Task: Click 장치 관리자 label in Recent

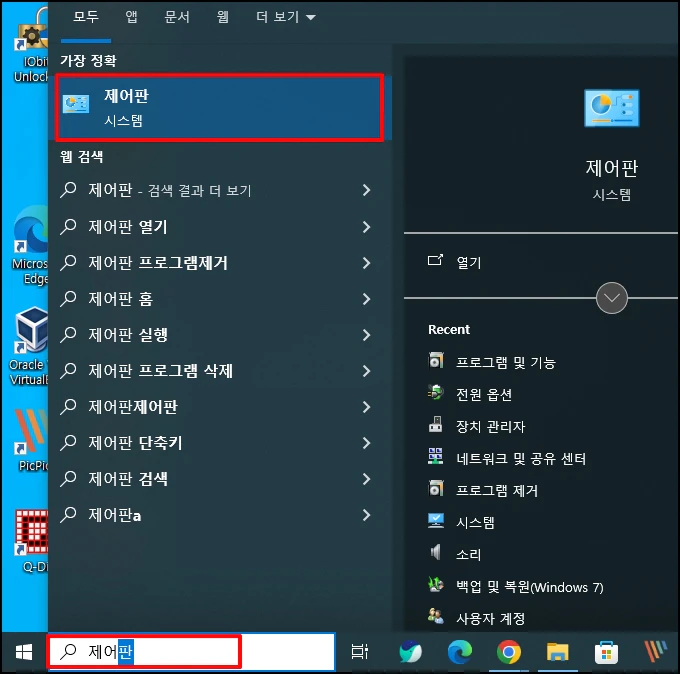Action: click(x=490, y=426)
